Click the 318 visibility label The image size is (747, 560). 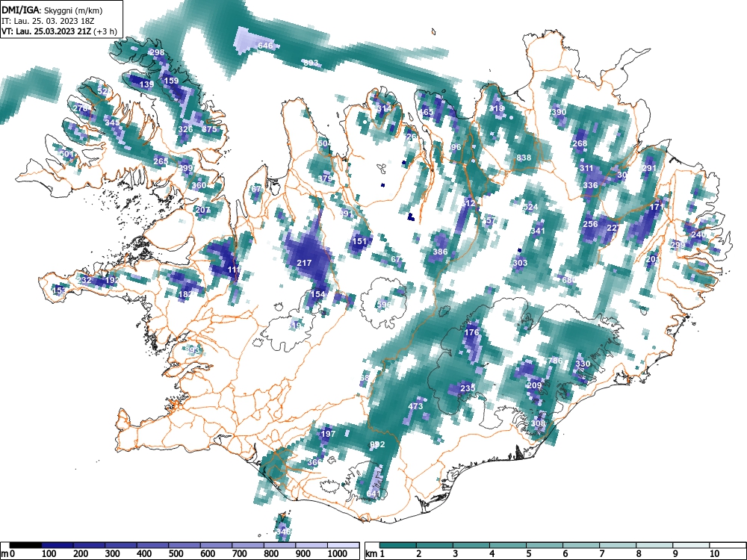pos(496,108)
